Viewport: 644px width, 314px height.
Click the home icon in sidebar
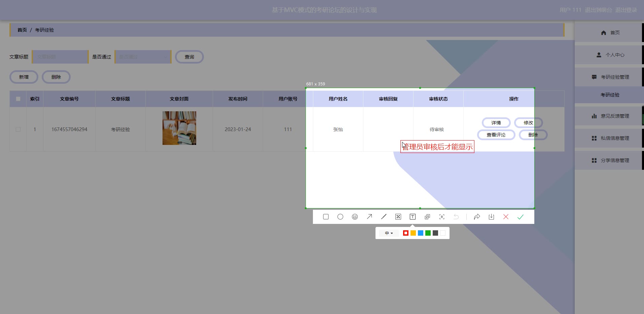tap(603, 33)
